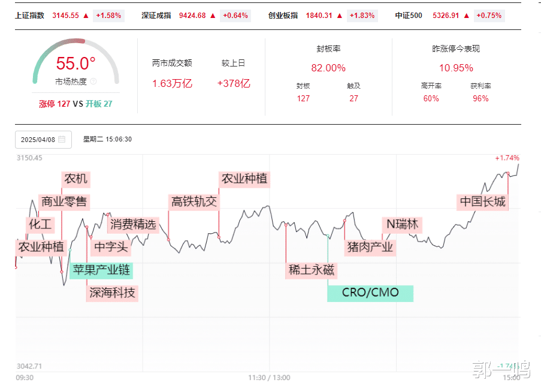Click the 苹果产业链 green chart label
This screenshot has width=541, height=392.
coord(101,270)
